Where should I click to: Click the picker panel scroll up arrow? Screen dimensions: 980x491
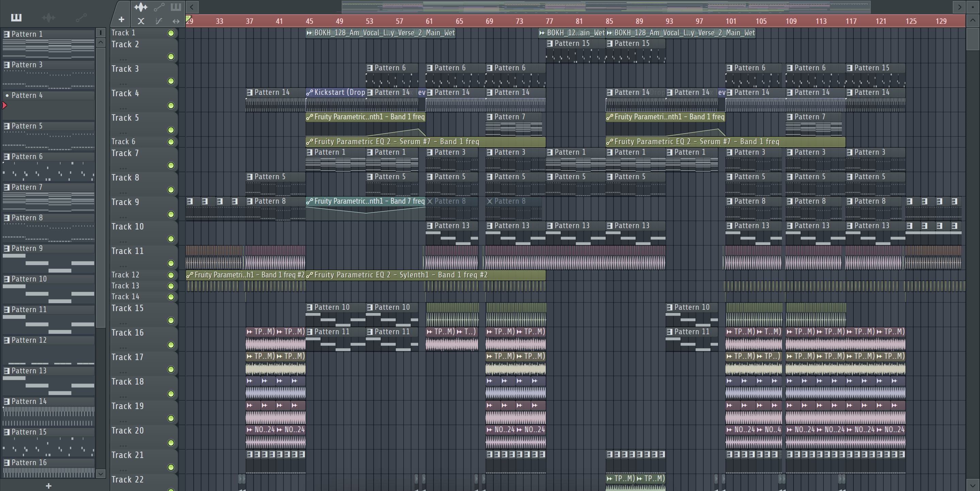(101, 42)
